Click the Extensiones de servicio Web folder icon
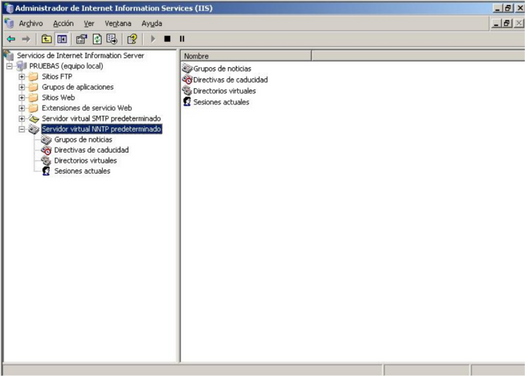Image resolution: width=525 pixels, height=376 pixels. [33, 108]
